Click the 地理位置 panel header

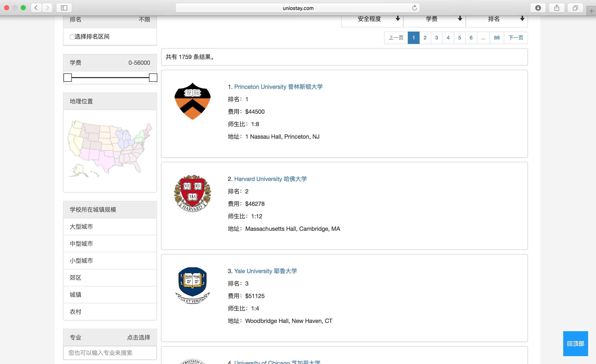pyautogui.click(x=110, y=101)
